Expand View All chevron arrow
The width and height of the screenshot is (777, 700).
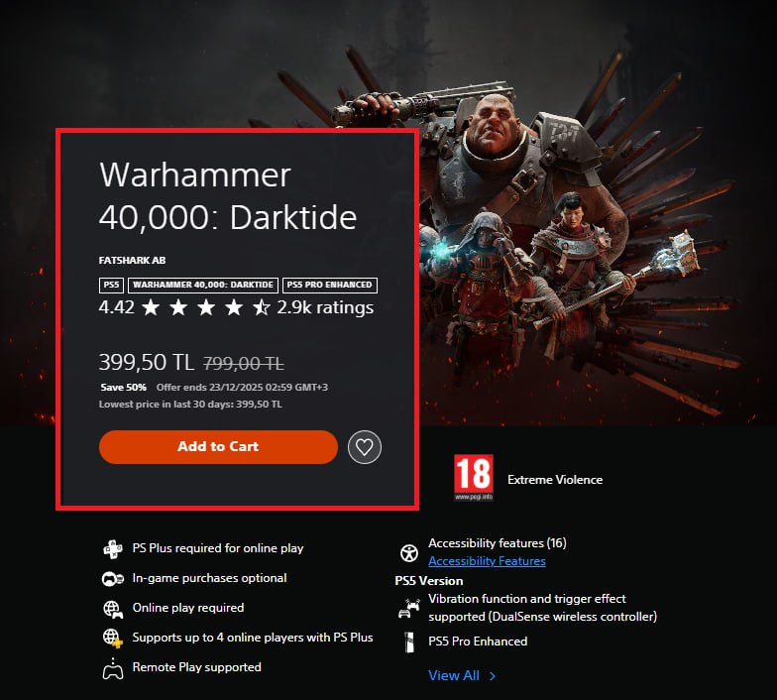pos(492,676)
